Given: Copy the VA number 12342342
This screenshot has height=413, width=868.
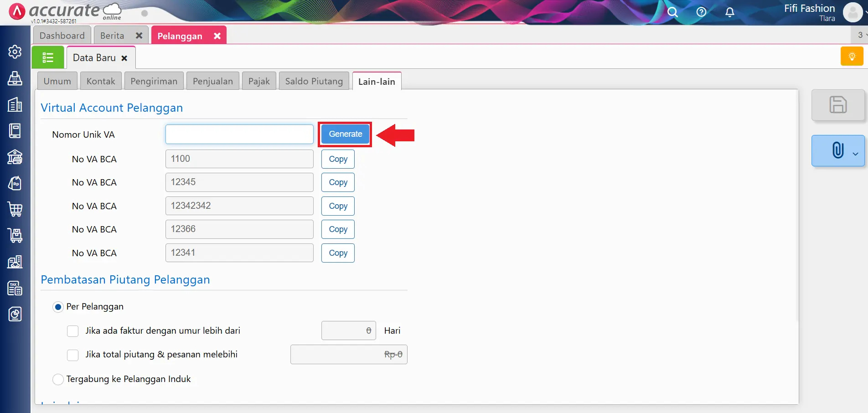Looking at the screenshot, I should [338, 206].
